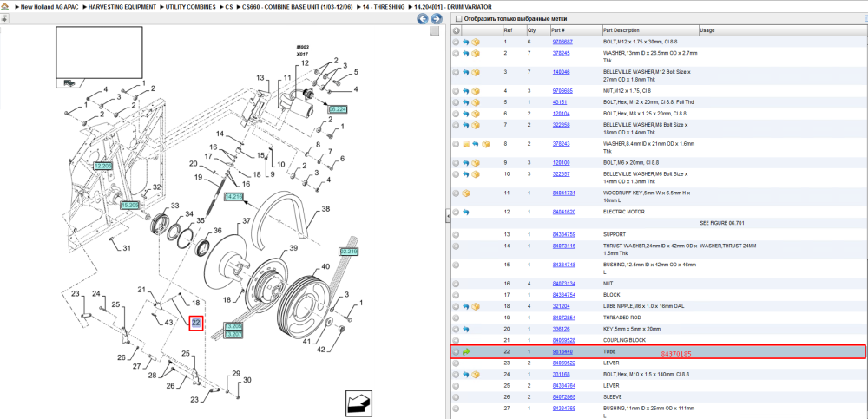Click 'SEE FIGURE 06.701' text
Viewport: 868px width, 419px height.
[x=722, y=223]
